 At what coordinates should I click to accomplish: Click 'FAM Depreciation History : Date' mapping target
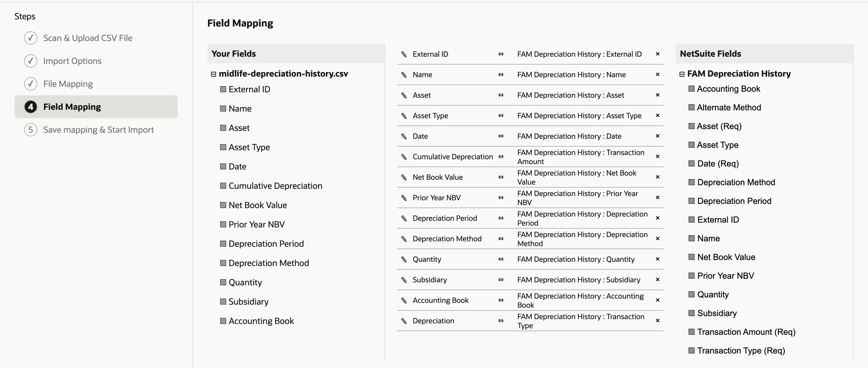569,136
